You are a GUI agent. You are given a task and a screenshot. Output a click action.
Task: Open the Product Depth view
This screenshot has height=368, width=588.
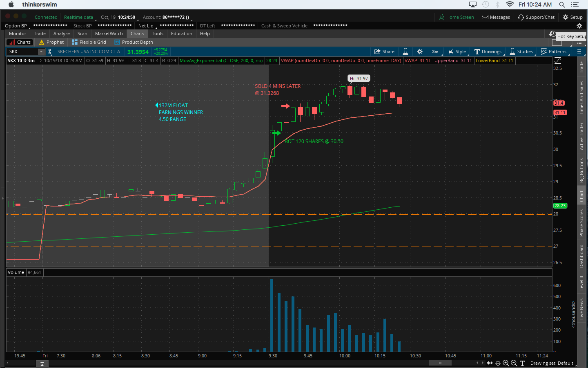pyautogui.click(x=134, y=42)
